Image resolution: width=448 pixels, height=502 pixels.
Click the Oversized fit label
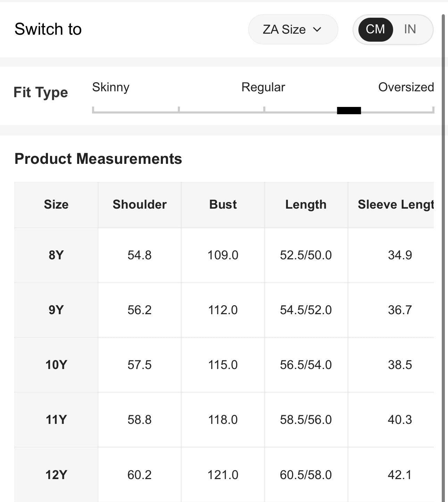tap(406, 87)
